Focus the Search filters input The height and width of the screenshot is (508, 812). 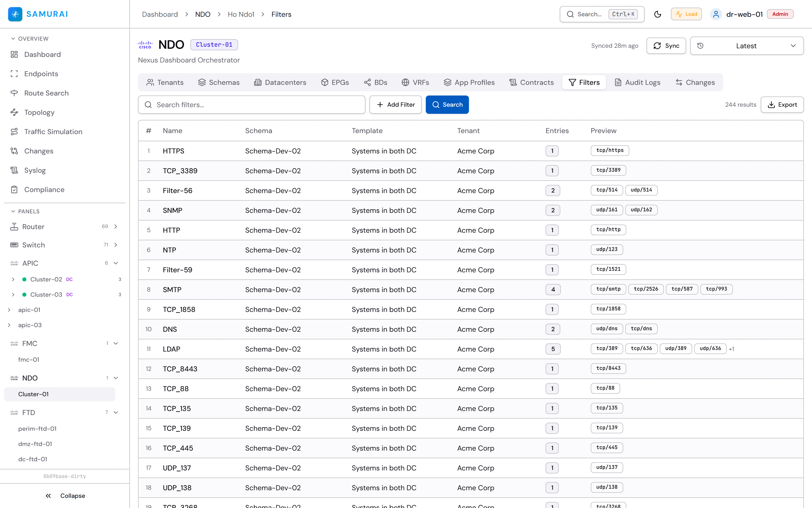(x=252, y=105)
